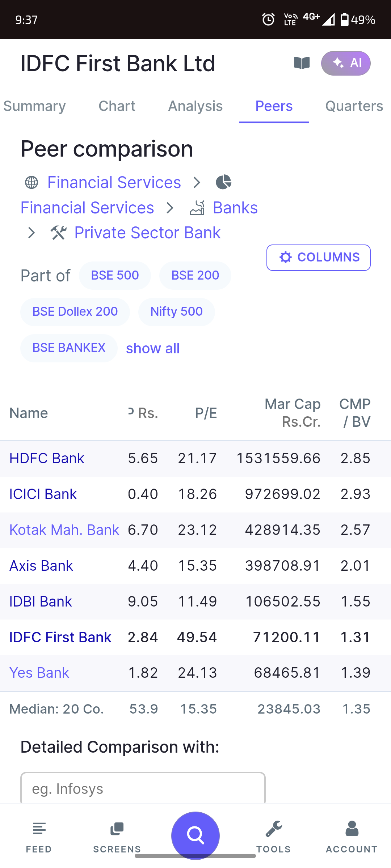Sort table by P/E column header

[x=206, y=413]
